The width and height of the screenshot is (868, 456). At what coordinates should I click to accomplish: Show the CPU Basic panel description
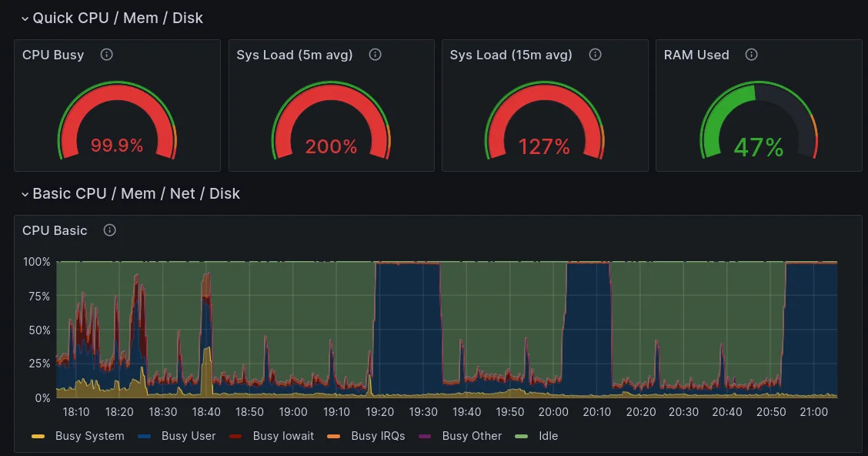pyautogui.click(x=109, y=230)
